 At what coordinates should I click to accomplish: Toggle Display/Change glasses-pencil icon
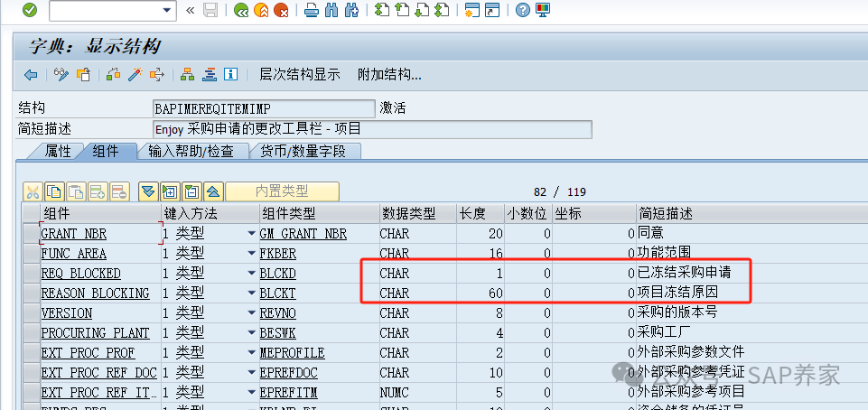(61, 75)
